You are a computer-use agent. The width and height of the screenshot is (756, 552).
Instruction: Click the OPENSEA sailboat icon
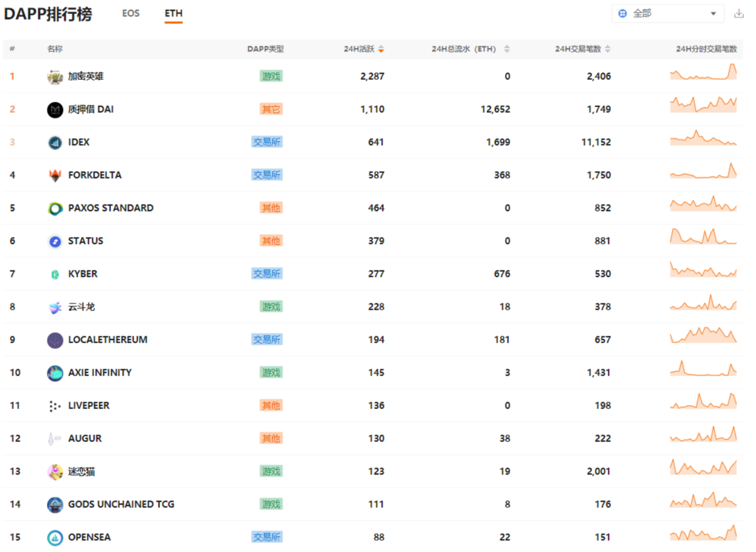point(55,538)
